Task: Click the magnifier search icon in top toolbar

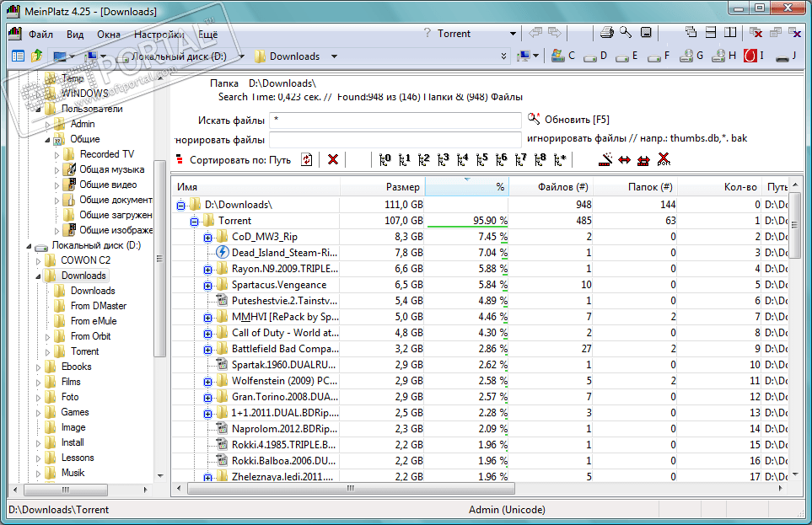Action: (x=626, y=34)
